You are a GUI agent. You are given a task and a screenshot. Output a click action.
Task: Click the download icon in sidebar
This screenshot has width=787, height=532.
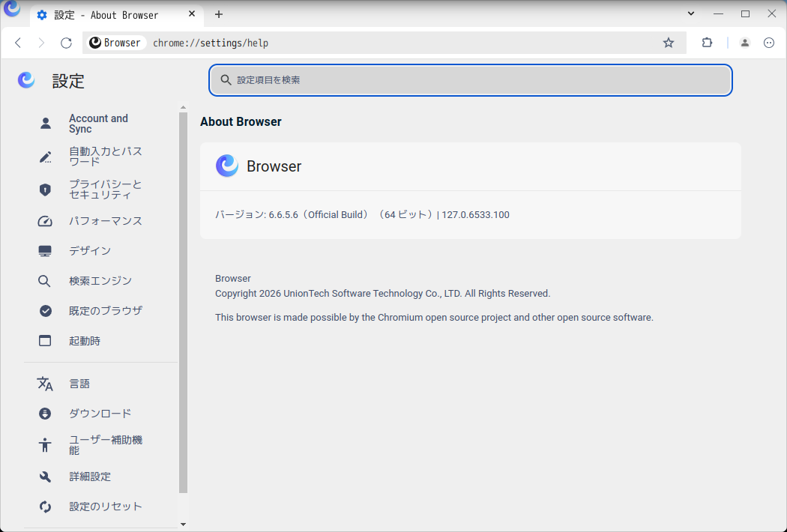[45, 414]
